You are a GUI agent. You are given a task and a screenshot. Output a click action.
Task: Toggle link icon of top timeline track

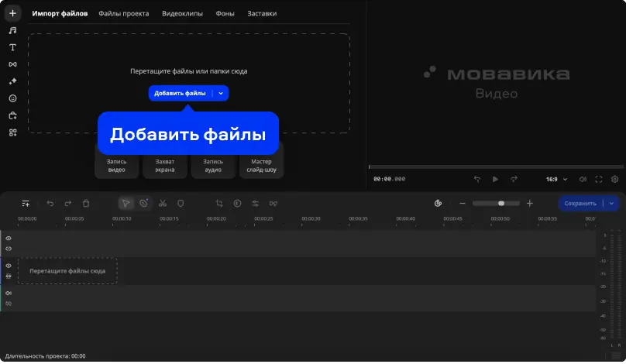click(9, 249)
